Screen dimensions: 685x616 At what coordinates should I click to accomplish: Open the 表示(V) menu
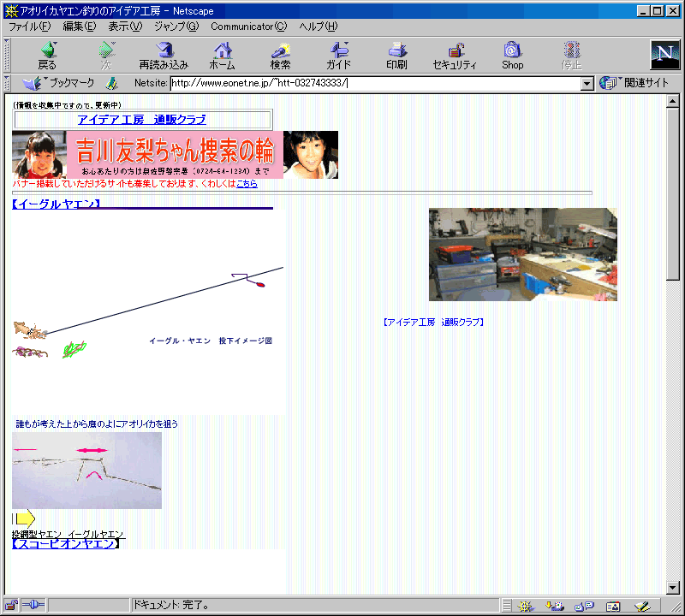point(125,27)
